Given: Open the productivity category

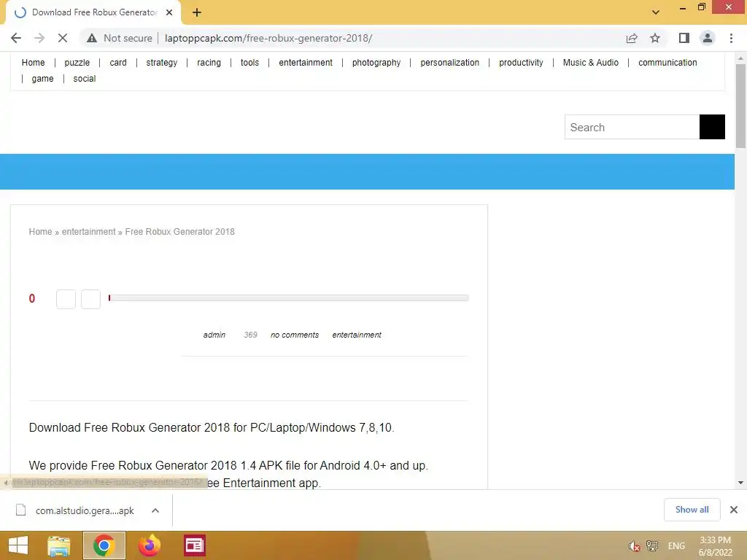Looking at the screenshot, I should coord(521,63).
